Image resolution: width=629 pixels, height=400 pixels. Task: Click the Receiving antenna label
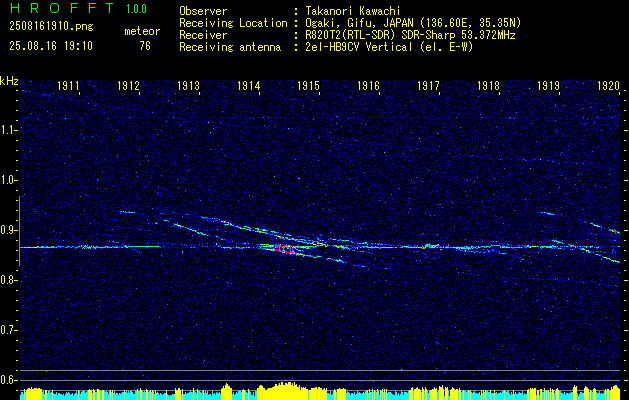[x=230, y=47]
